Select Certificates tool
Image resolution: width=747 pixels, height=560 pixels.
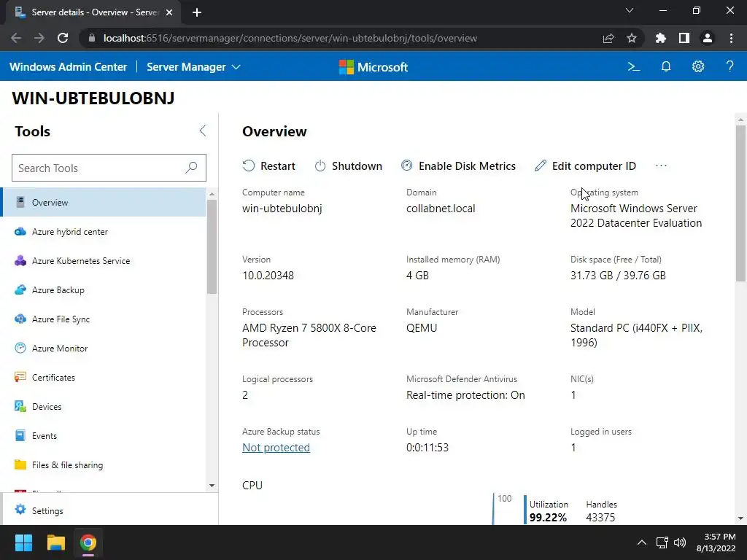tap(104, 377)
